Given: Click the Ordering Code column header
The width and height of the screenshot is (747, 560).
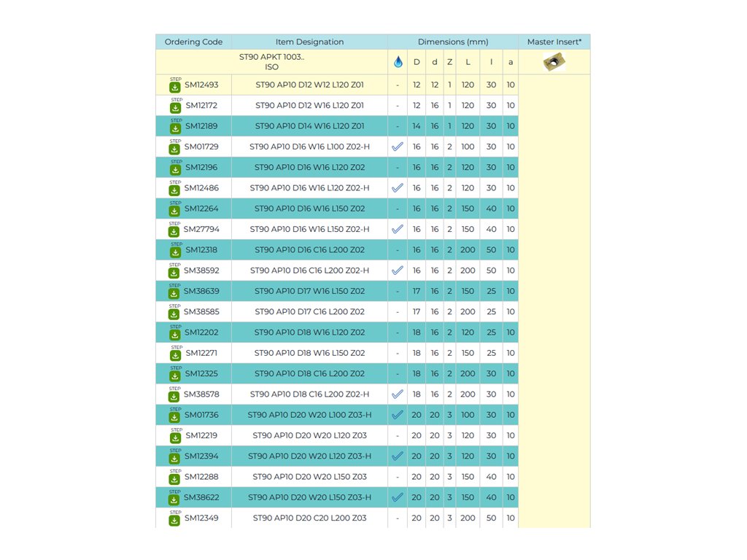Looking at the screenshot, I should [193, 42].
